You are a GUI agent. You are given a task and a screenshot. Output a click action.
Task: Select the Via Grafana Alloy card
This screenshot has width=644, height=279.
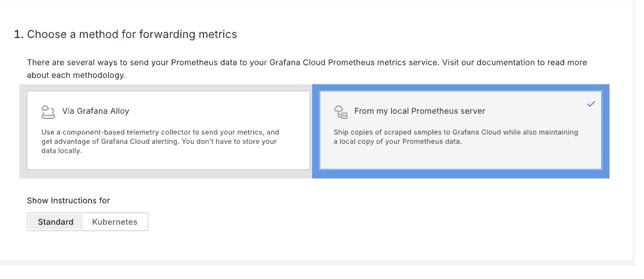tap(168, 130)
